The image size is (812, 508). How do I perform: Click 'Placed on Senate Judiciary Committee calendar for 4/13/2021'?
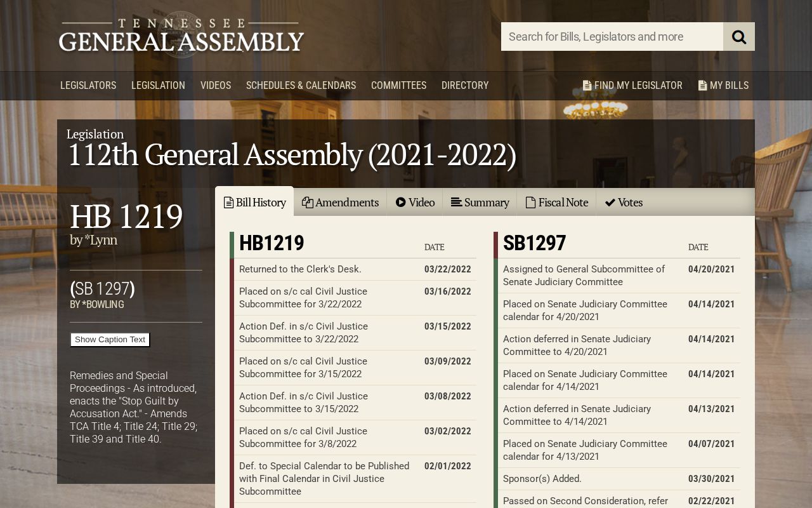pyautogui.click(x=585, y=450)
